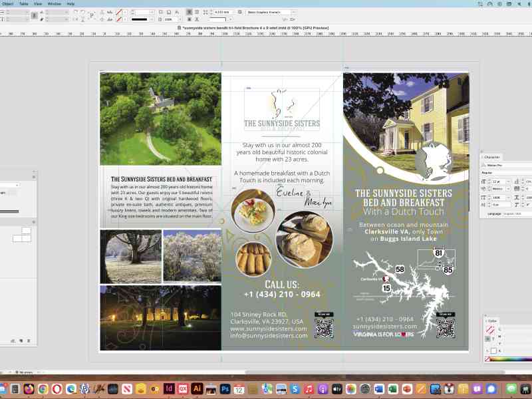Open Adobe InDesign from the dock
The height and width of the screenshot is (399, 532).
point(169,388)
